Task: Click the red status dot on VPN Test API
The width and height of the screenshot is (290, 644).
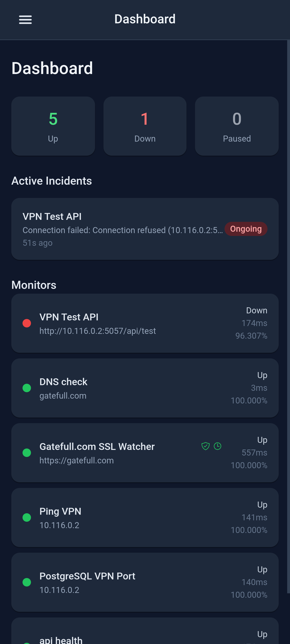Action: click(x=27, y=323)
